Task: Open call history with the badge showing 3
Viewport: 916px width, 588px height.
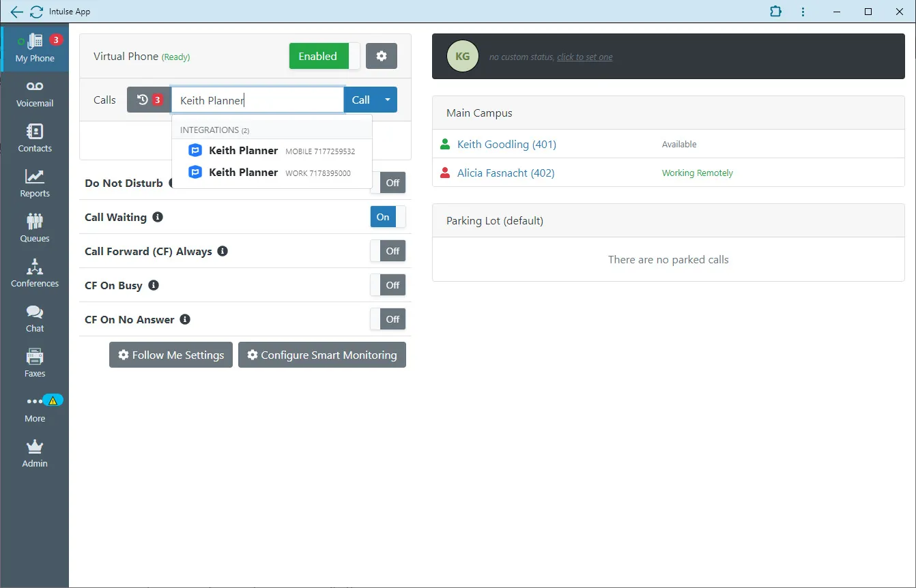Action: pyautogui.click(x=147, y=100)
